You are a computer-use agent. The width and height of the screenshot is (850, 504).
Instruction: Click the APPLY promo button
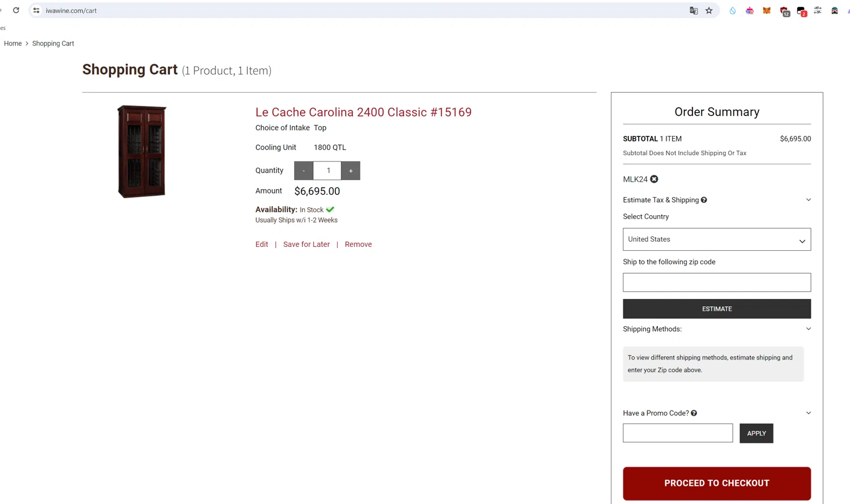click(x=756, y=433)
